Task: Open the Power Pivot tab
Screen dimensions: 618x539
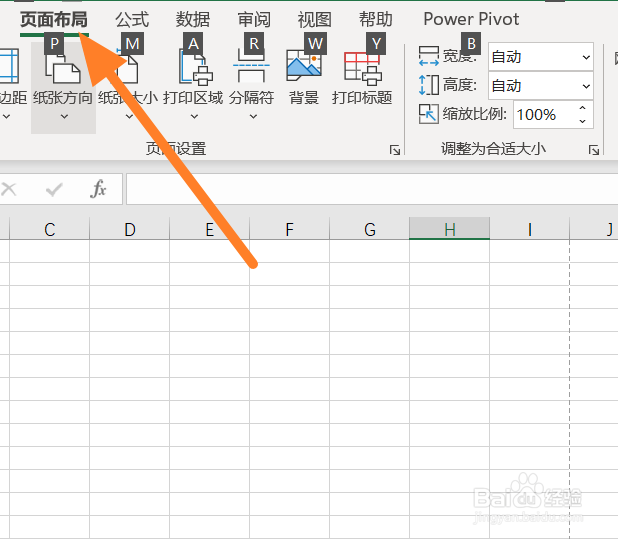Action: pos(471,19)
